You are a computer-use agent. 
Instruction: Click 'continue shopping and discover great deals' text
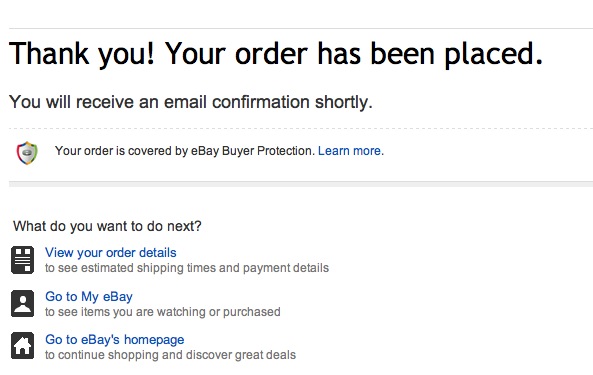[177, 355]
